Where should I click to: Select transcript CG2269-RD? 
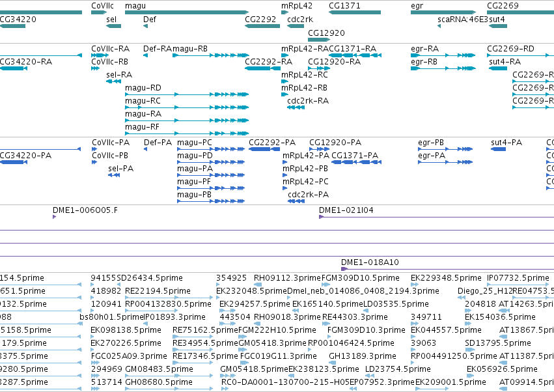click(x=520, y=55)
